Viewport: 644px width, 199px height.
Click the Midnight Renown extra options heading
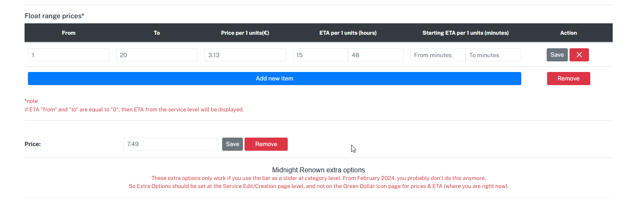tap(318, 170)
